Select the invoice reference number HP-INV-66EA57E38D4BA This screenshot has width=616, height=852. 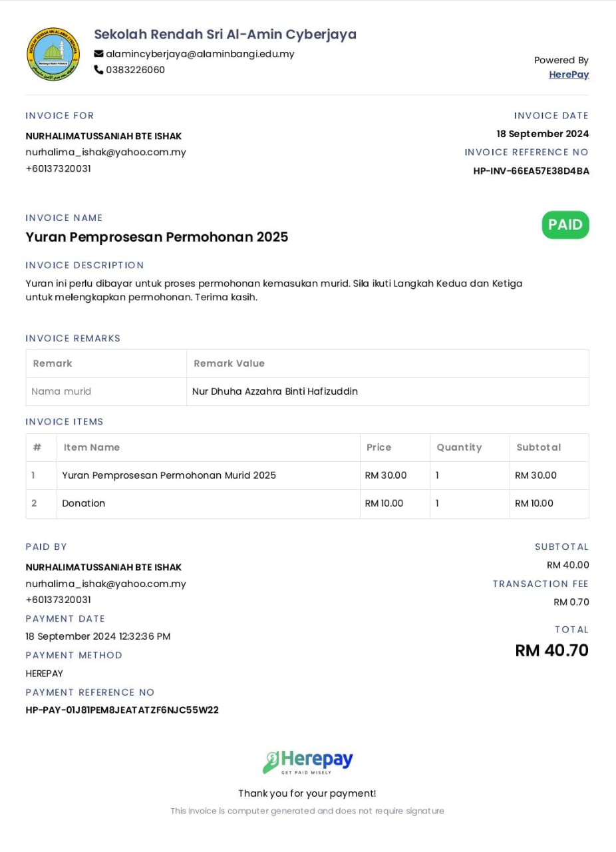click(x=531, y=171)
